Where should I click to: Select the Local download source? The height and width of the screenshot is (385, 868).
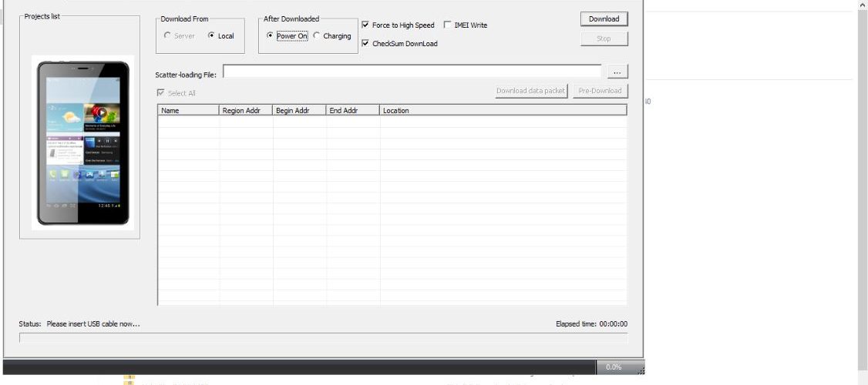tap(212, 36)
